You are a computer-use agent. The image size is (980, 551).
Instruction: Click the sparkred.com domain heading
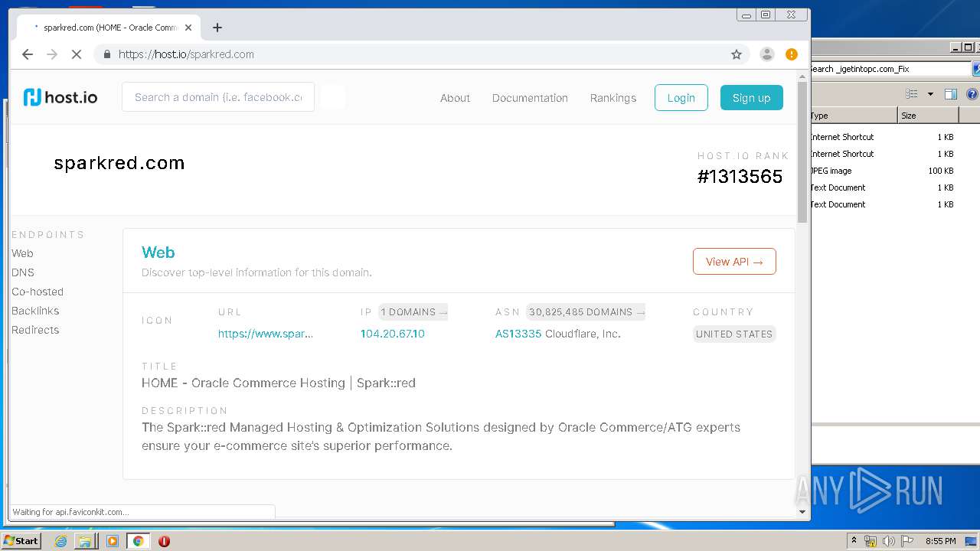pos(119,163)
